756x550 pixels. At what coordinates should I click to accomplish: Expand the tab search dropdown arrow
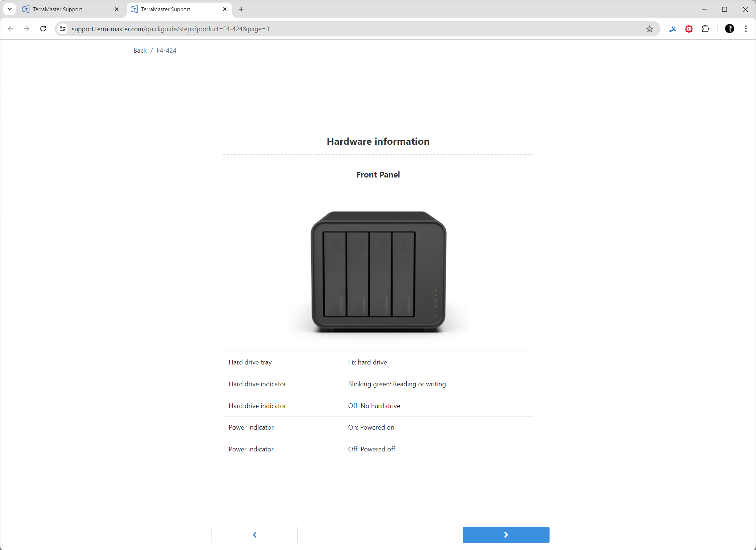[10, 9]
